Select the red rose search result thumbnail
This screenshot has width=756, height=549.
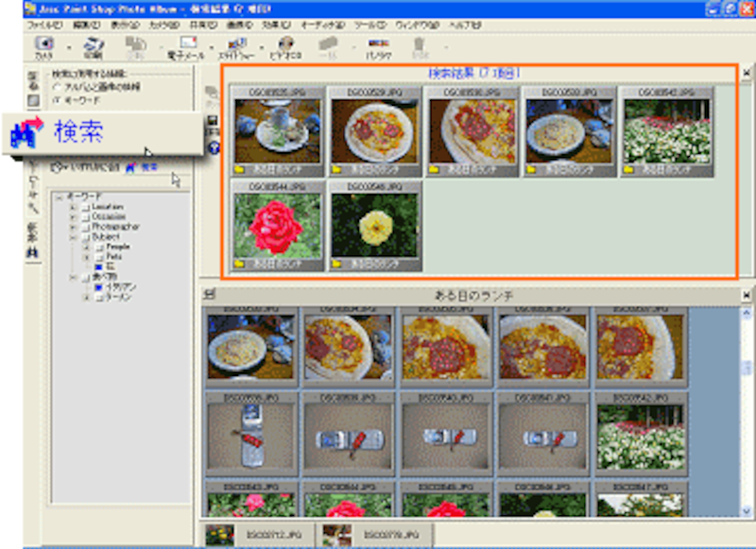pos(278,225)
